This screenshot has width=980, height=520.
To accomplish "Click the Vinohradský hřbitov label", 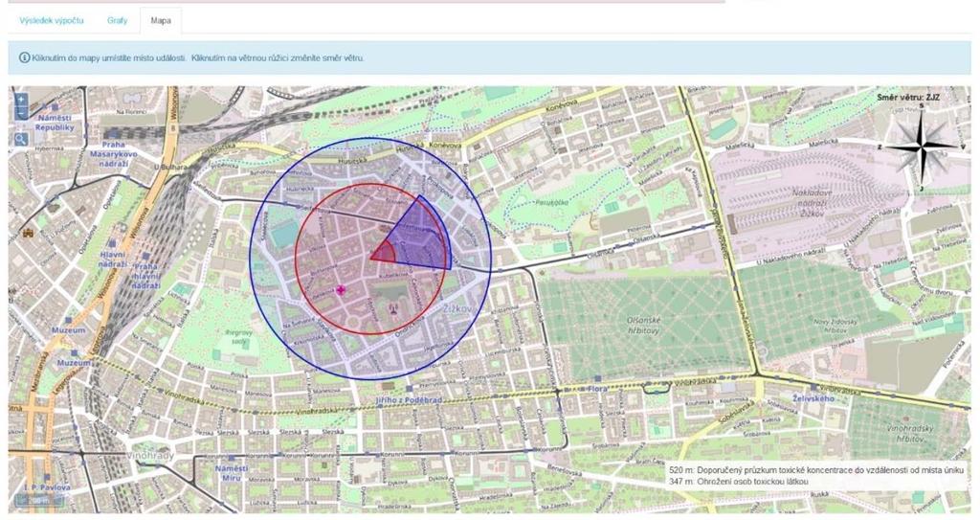I will [x=909, y=433].
